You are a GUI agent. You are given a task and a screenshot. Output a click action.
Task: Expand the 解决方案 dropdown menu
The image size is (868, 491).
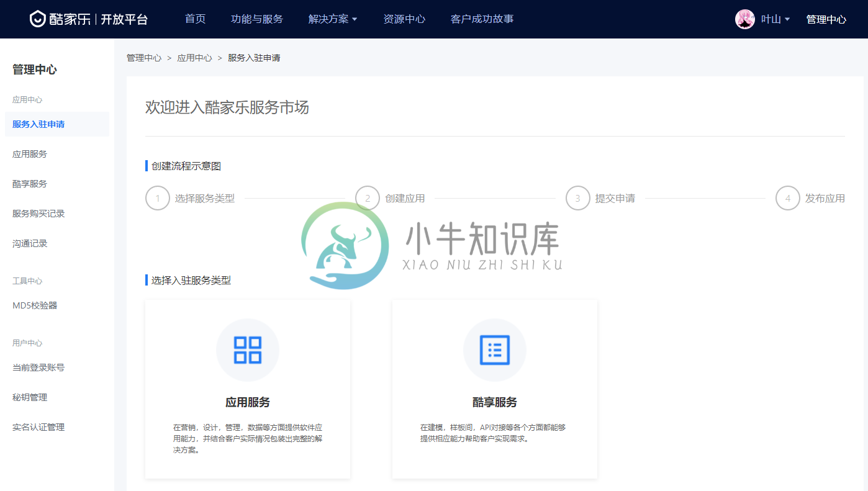(x=333, y=19)
